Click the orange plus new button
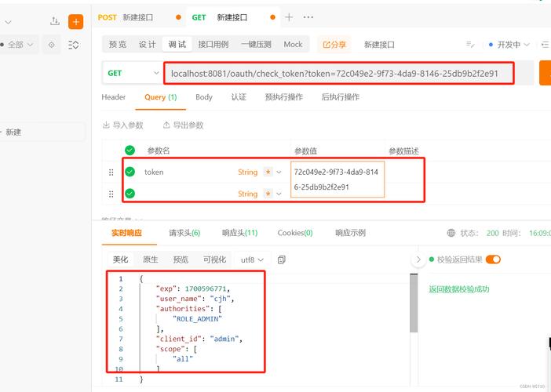Screen dimensions: 551x392 [x=75, y=22]
